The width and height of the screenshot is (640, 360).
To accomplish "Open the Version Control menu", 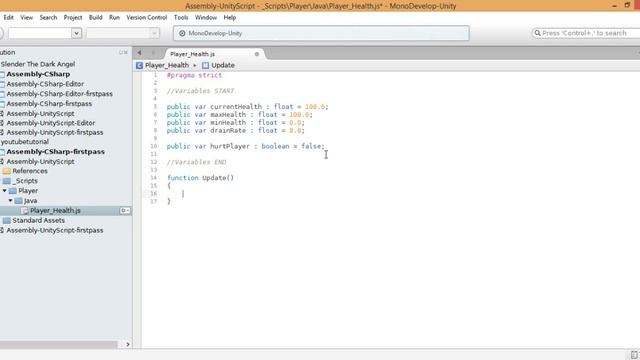I will coord(147,18).
